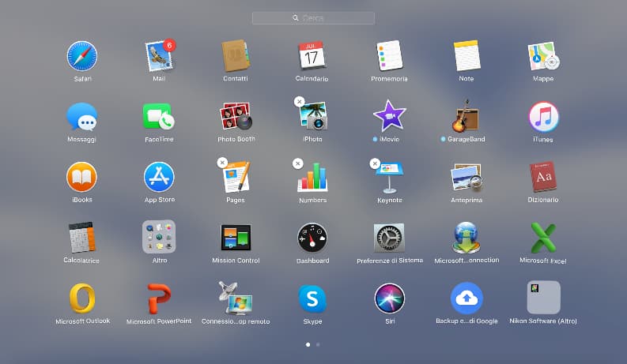This screenshot has height=364, width=627.
Task: Open the App Store
Action: pyautogui.click(x=159, y=177)
